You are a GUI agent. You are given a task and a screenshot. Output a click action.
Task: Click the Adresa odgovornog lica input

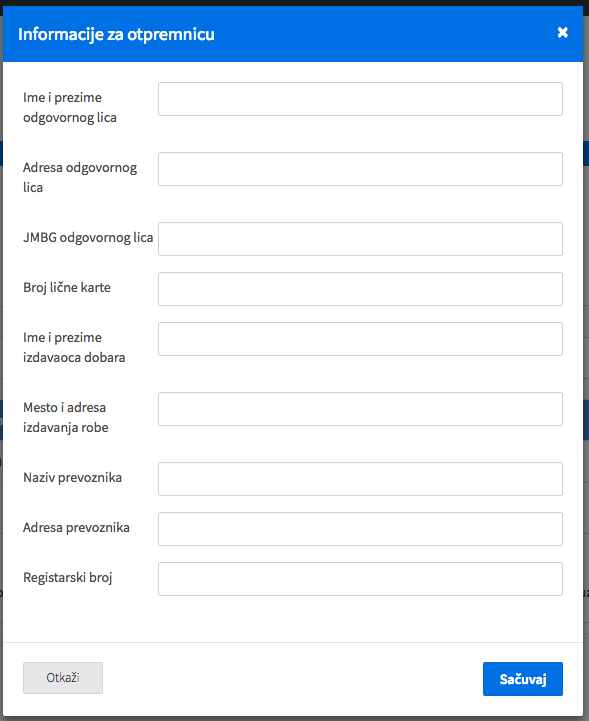click(x=360, y=169)
